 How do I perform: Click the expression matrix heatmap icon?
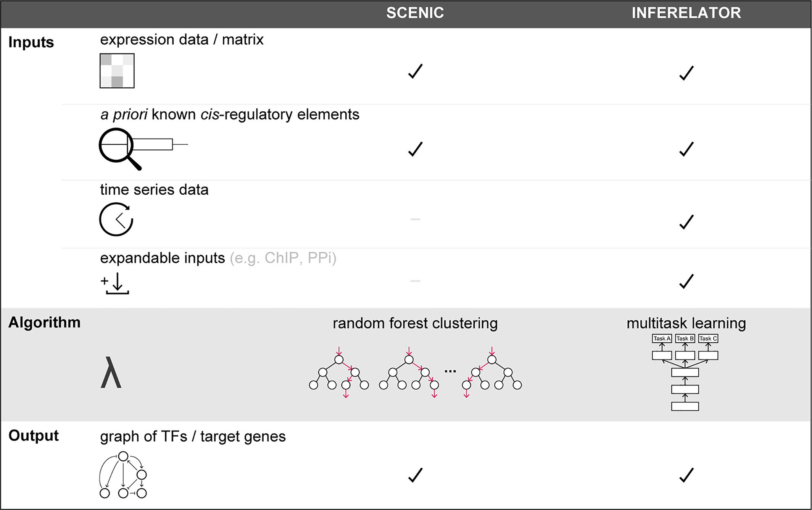117,71
